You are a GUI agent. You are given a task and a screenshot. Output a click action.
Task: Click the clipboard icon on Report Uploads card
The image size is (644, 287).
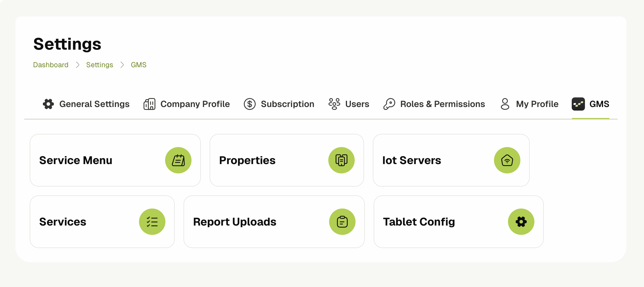342,222
